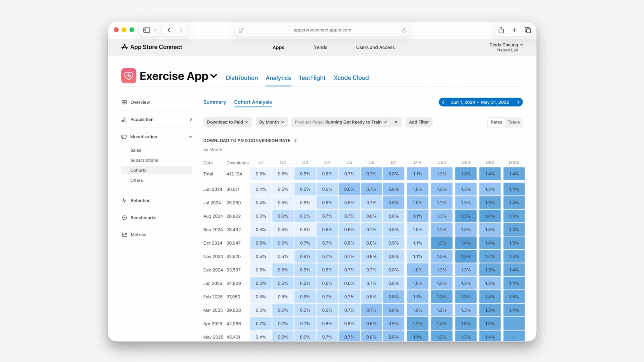Switch to the Summary tab

pos(215,102)
